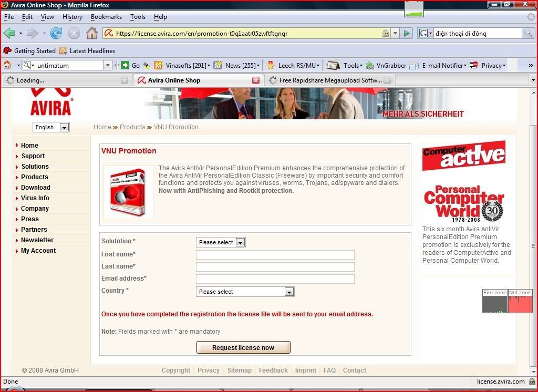This screenshot has width=538, height=392.
Task: Click the Home breadcrumb link
Action: click(x=102, y=127)
